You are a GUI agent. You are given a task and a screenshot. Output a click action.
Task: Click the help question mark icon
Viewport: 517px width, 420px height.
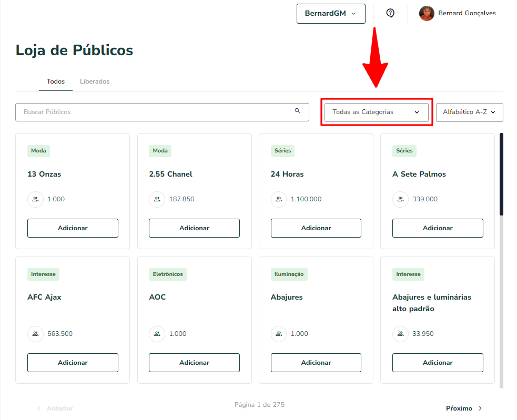point(390,13)
